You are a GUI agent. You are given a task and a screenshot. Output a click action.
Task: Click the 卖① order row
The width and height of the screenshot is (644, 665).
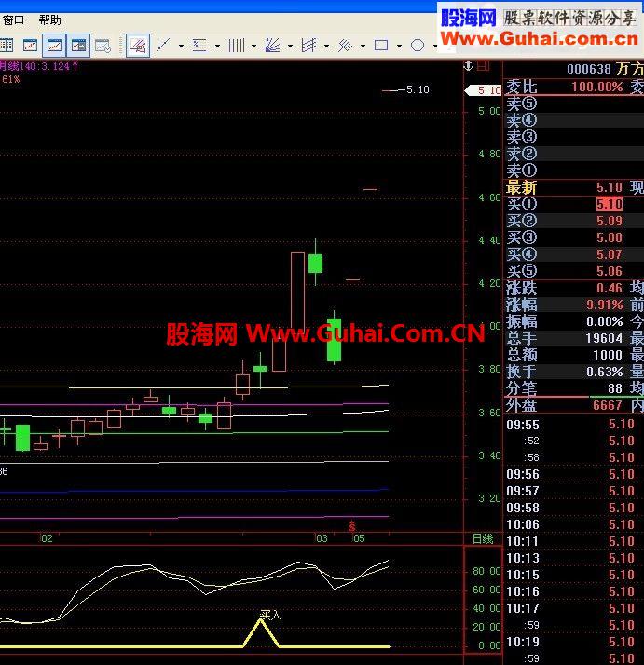click(x=573, y=170)
